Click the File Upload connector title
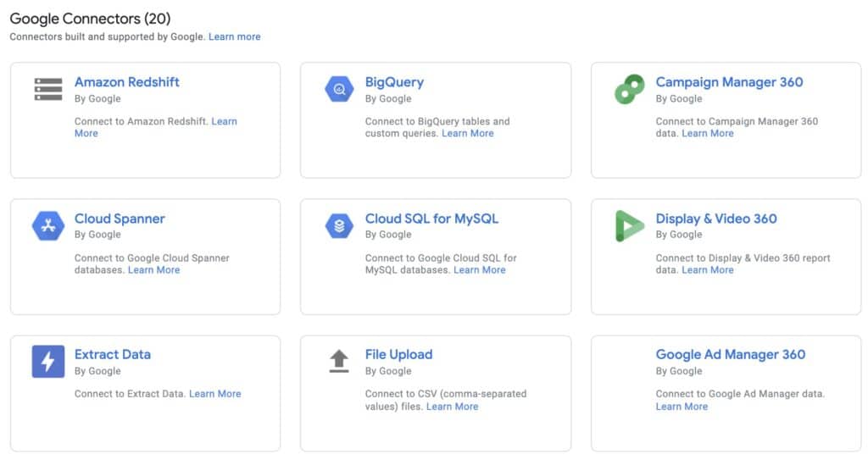The image size is (868, 460). coord(398,354)
